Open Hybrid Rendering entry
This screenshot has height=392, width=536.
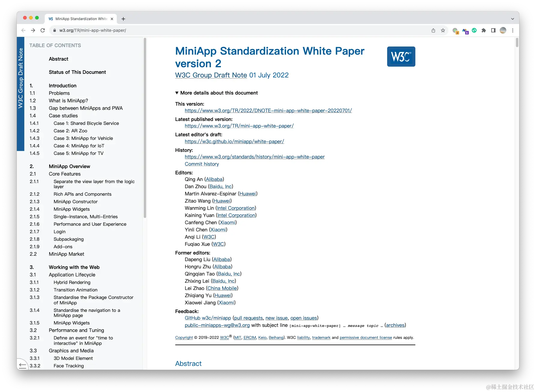pyautogui.click(x=72, y=282)
